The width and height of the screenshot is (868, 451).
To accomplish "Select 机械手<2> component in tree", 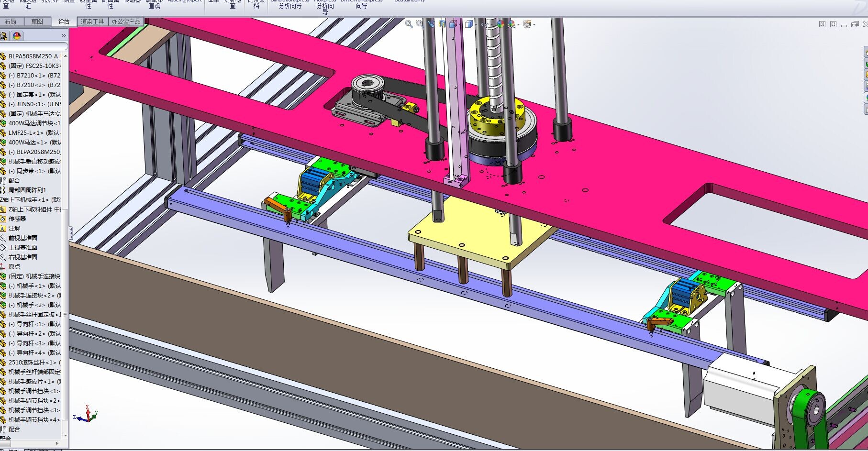I will pos(34,305).
